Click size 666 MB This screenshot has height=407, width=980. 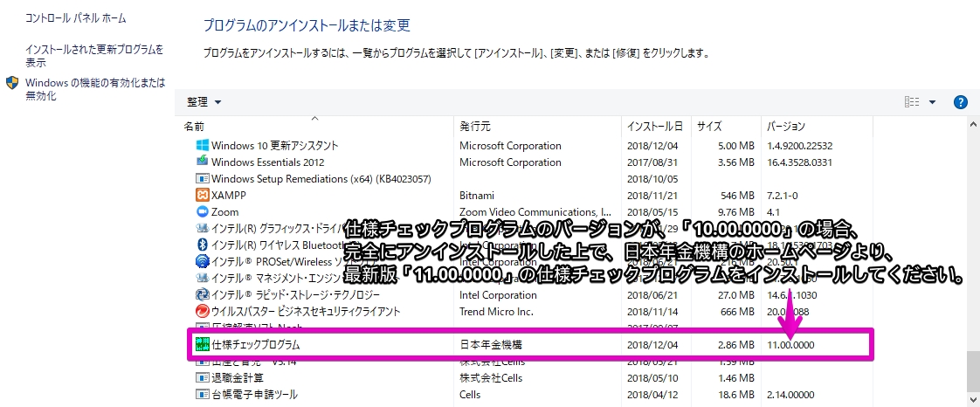[x=737, y=311]
